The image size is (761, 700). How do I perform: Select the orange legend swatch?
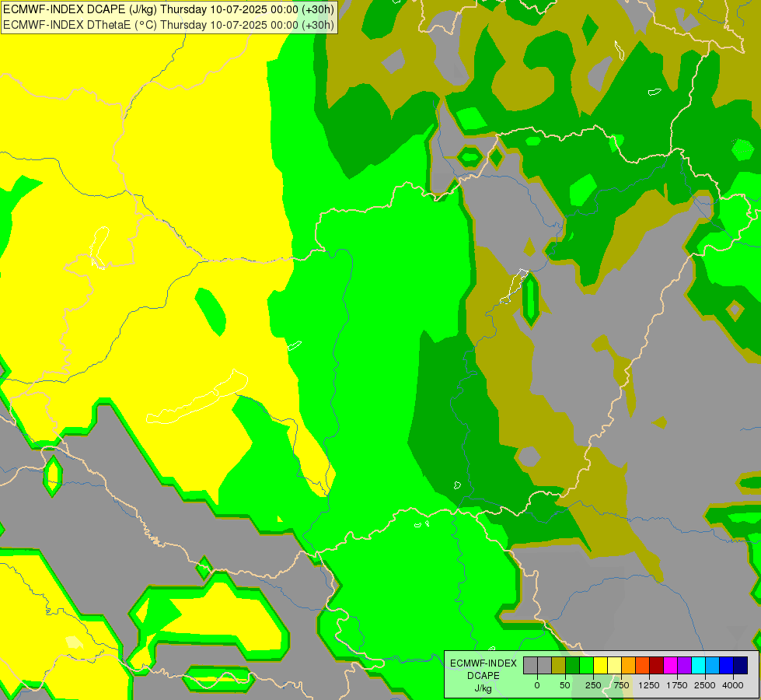629,666
